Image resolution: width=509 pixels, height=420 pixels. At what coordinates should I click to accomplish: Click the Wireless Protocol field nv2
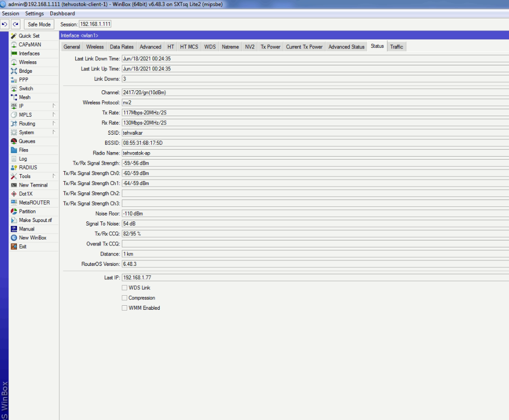point(315,103)
